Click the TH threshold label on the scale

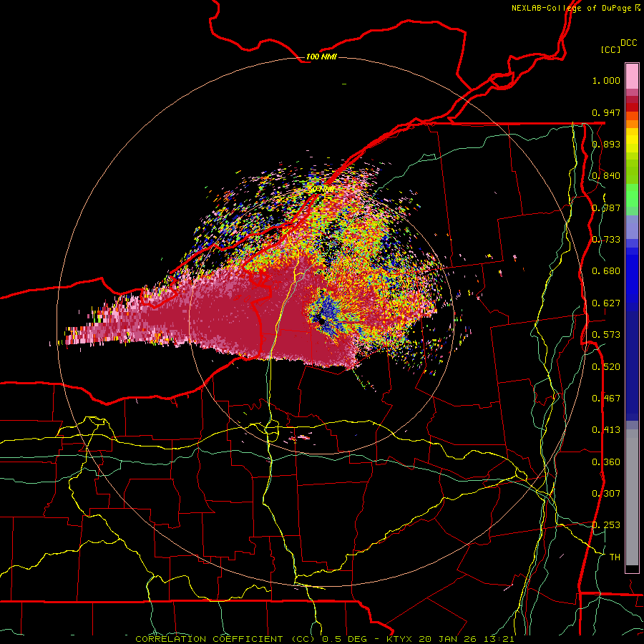pos(615,557)
